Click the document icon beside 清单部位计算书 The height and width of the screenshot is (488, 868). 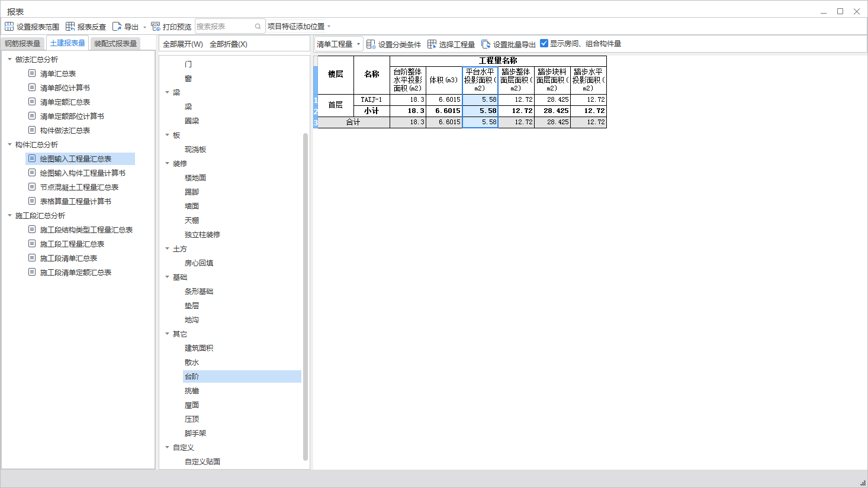(33, 88)
